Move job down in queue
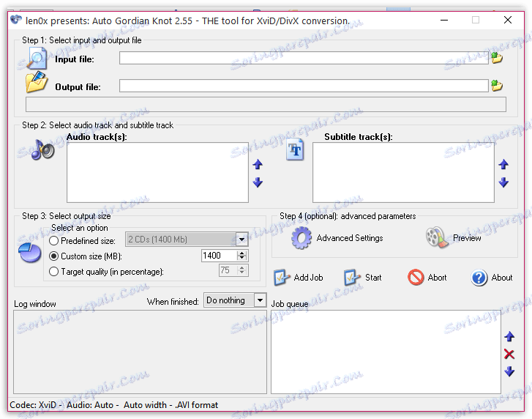 tap(509, 371)
